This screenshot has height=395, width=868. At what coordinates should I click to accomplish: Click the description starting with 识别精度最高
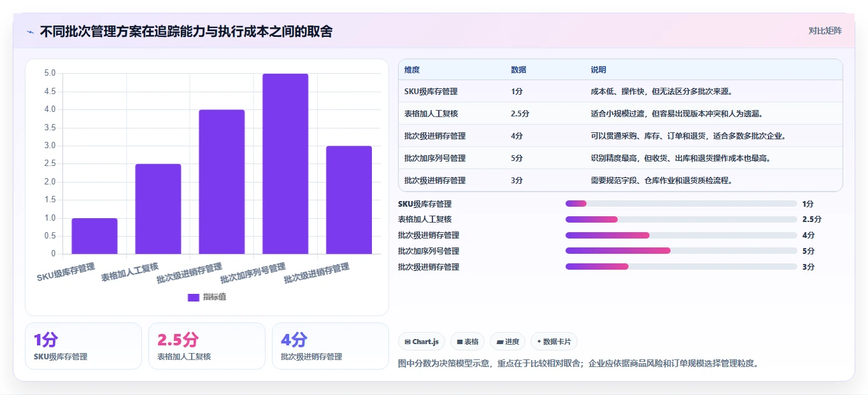[681, 158]
